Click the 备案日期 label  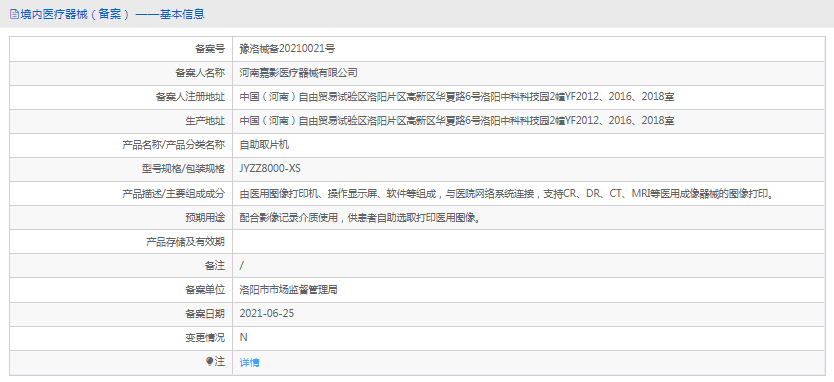point(205,314)
